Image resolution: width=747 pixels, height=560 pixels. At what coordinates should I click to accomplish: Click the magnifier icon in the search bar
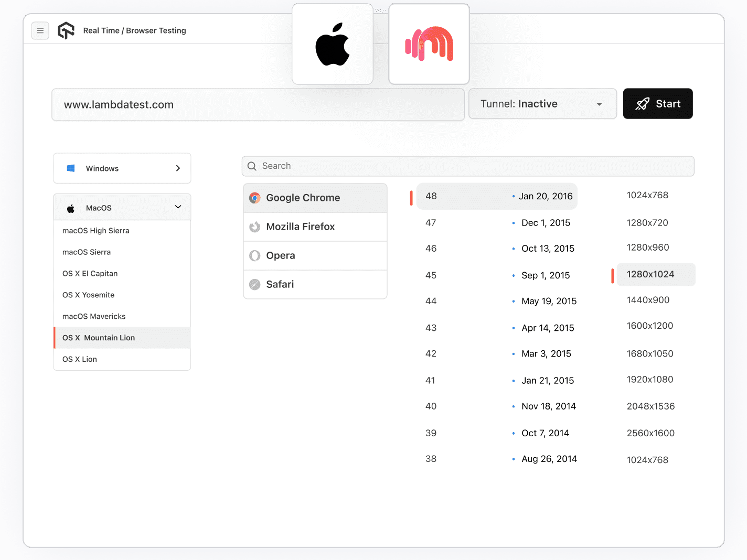coord(252,166)
